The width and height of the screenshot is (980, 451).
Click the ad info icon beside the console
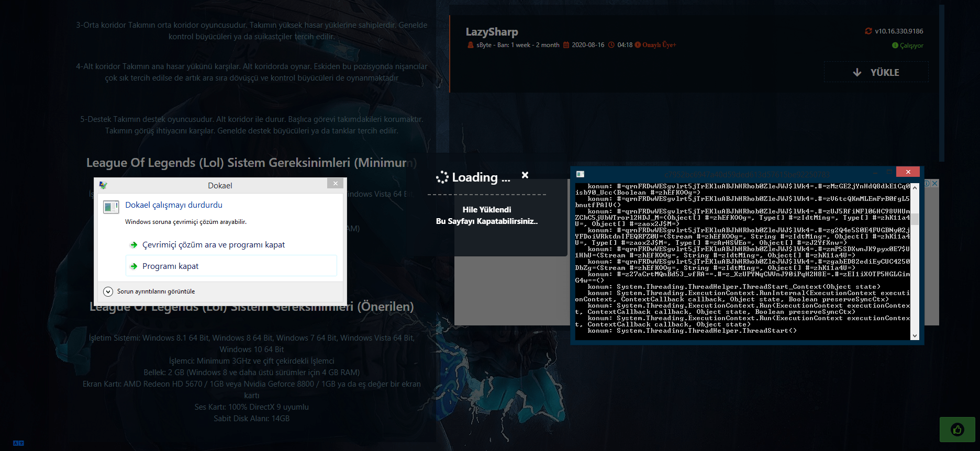tap(927, 184)
